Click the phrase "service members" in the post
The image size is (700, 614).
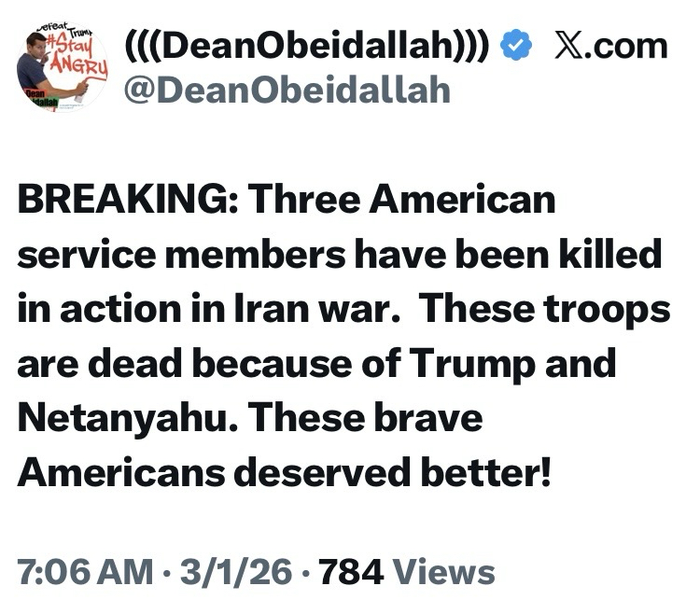click(x=175, y=255)
